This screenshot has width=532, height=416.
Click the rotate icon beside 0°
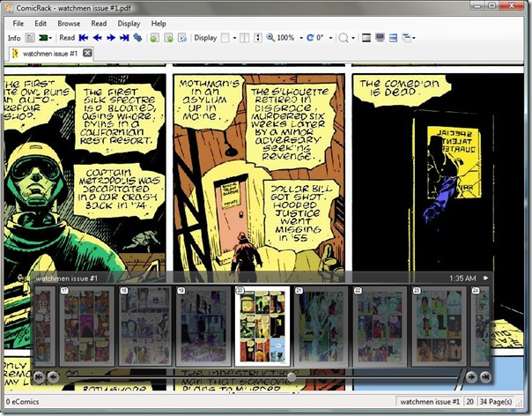point(310,38)
